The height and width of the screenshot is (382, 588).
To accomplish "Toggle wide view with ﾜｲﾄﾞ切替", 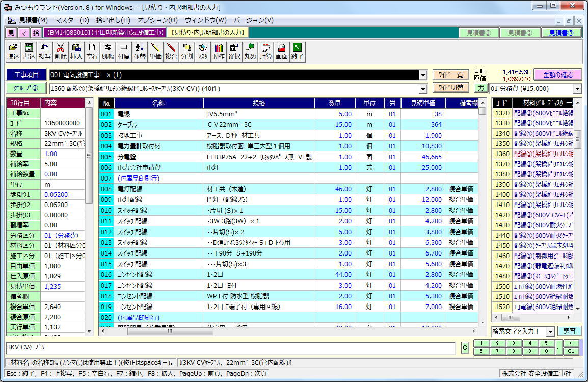I will click(450, 88).
